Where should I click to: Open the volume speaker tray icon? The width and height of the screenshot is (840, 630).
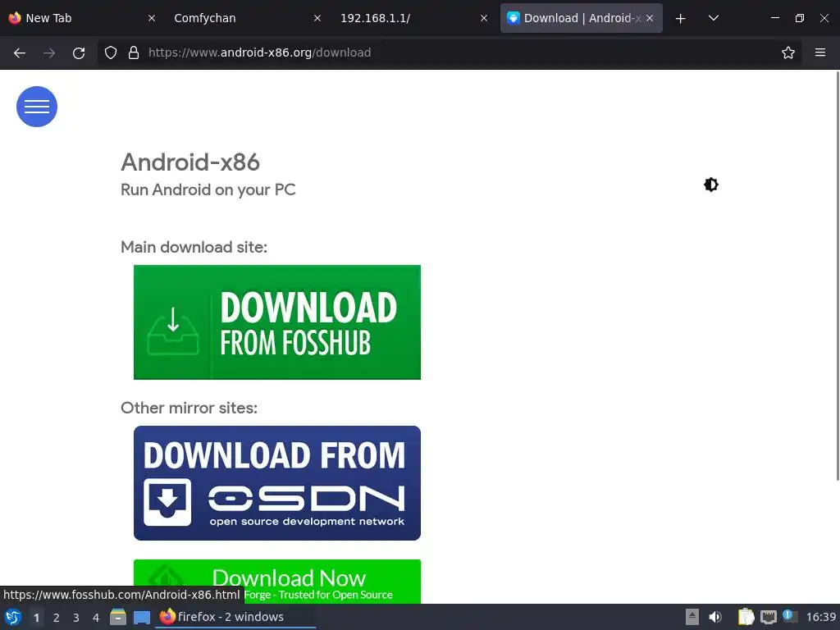[x=715, y=617]
